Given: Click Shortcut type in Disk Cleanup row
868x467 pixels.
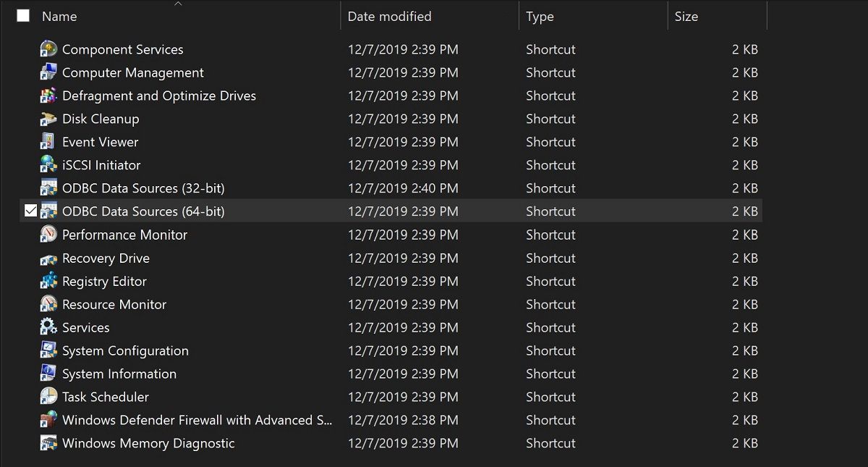Looking at the screenshot, I should (550, 119).
